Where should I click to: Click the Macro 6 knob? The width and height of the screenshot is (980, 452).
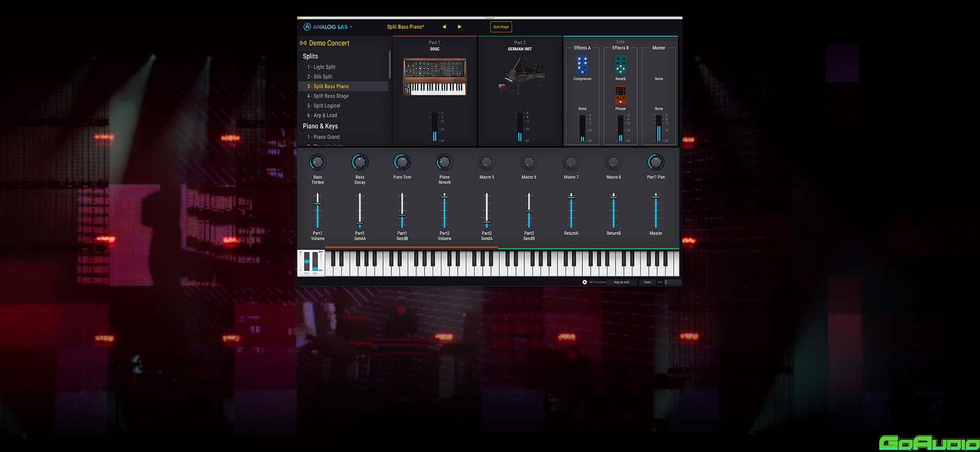528,162
